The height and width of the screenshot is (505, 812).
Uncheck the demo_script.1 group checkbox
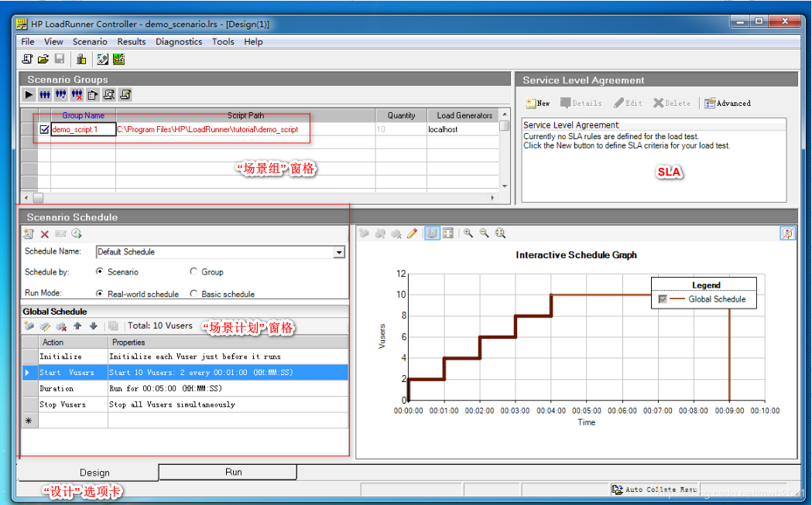(x=45, y=129)
